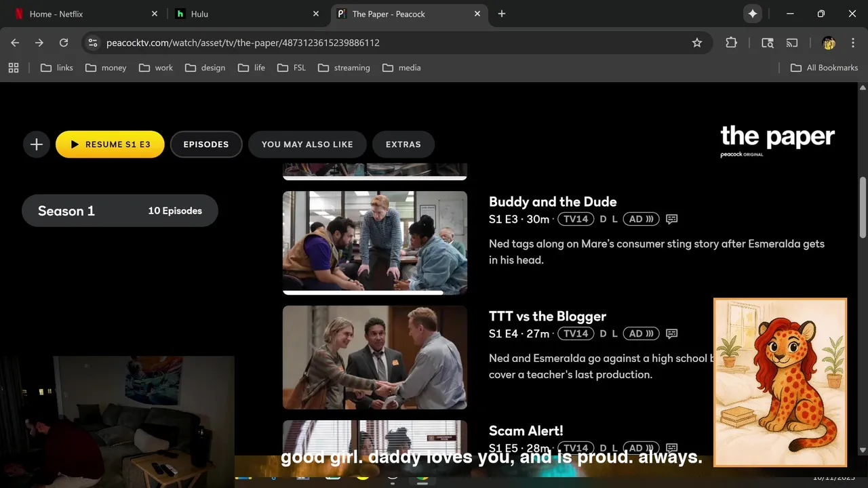Play TTT vs the Blogger thumbnail
This screenshot has height=488, width=868.
click(375, 357)
